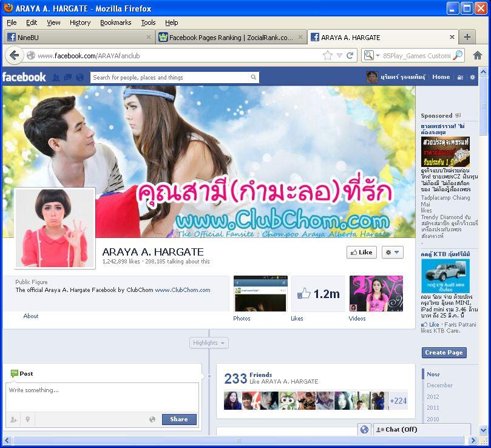Click the back arrow navigation button
The height and width of the screenshot is (448, 491).
click(15, 55)
